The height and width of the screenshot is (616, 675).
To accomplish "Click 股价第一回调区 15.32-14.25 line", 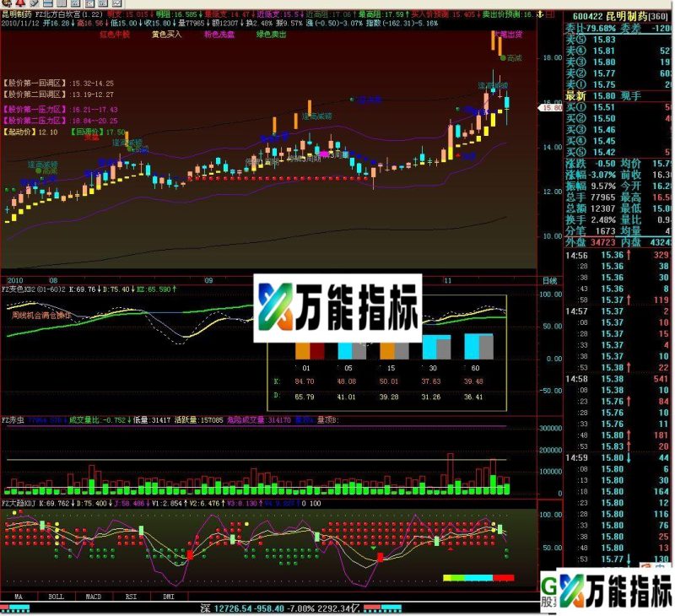I will (x=58, y=83).
